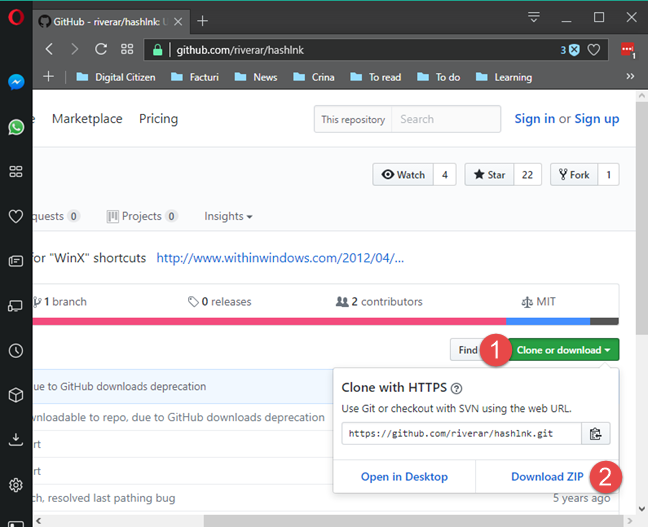Click Sign in link
This screenshot has height=527, width=648.
(534, 119)
